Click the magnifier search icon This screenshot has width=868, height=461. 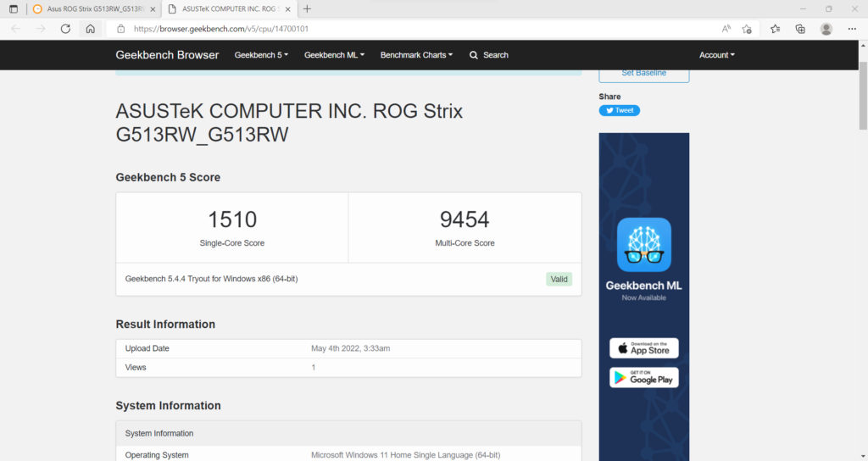[474, 55]
